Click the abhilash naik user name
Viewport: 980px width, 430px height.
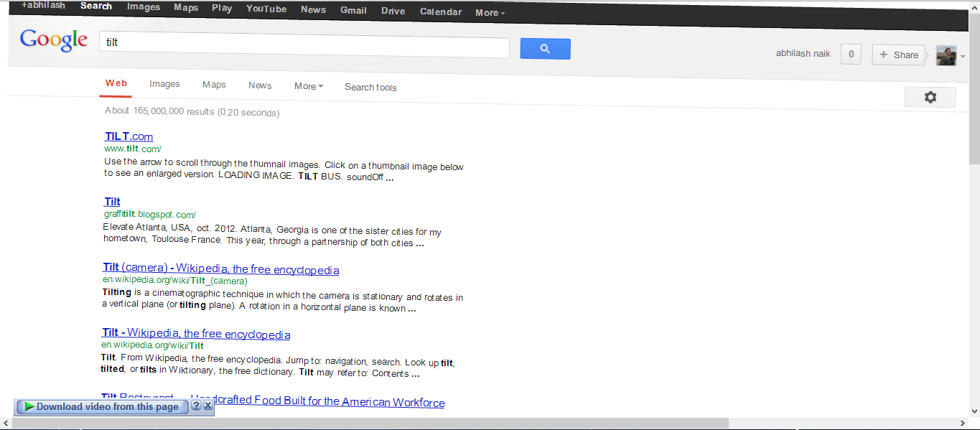[x=803, y=53]
